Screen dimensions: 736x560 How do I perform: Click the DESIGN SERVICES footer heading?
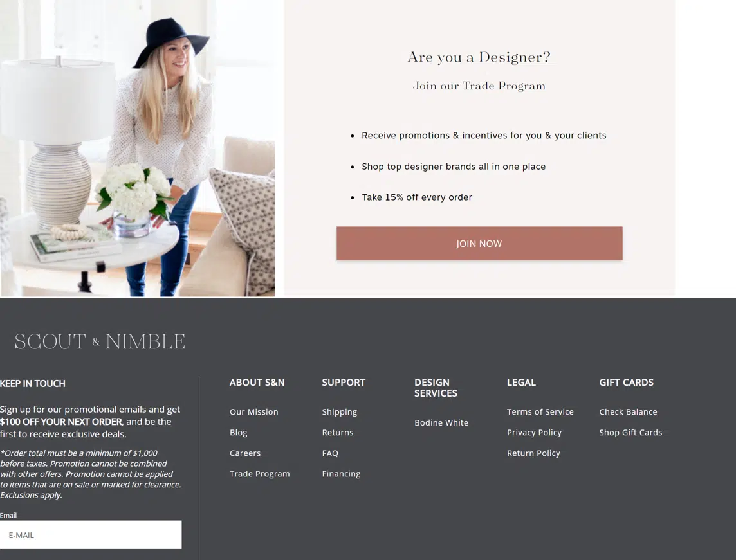(x=436, y=388)
